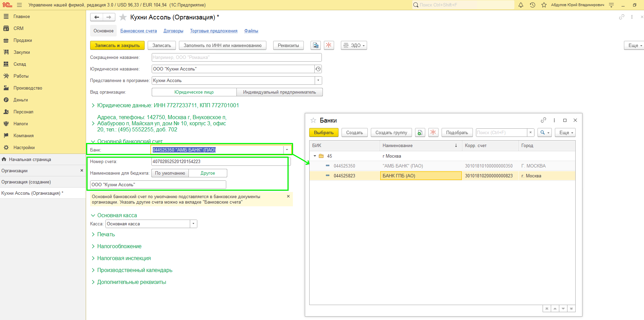This screenshot has height=320, width=644.
Task: Copy link icon in Банки window header
Action: [x=543, y=120]
